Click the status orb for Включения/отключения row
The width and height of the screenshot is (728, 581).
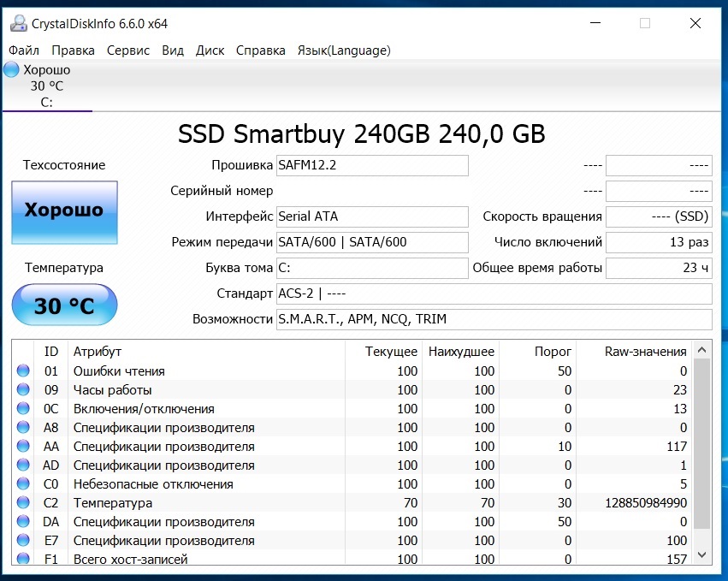click(x=22, y=409)
